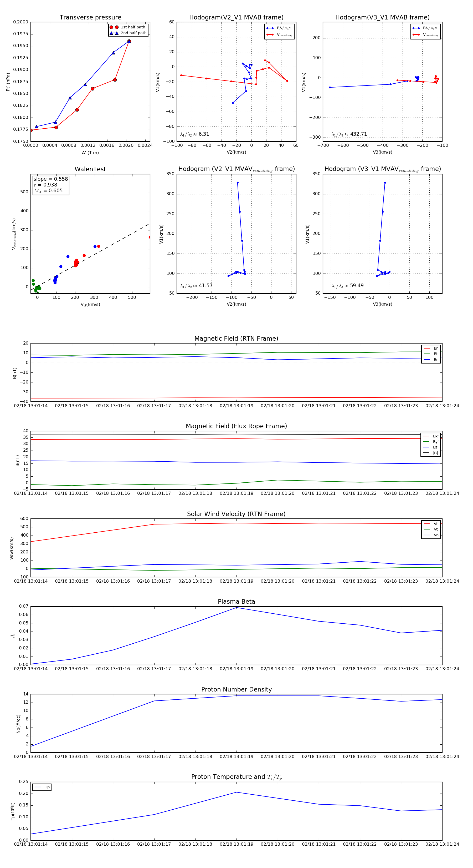Click the V_remaining legend entry in the V2_V1 MVAB hodogram
This screenshot has width=473, height=868.
(x=279, y=35)
